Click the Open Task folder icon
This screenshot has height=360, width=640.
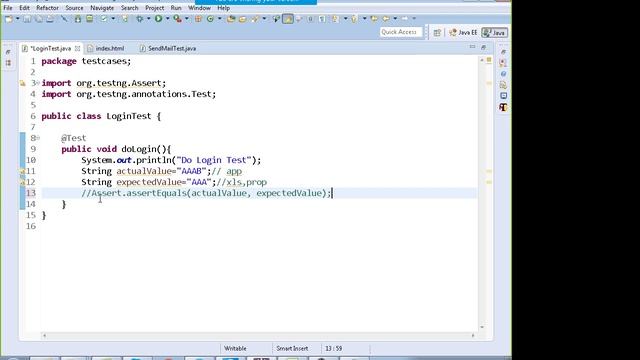click(243, 19)
